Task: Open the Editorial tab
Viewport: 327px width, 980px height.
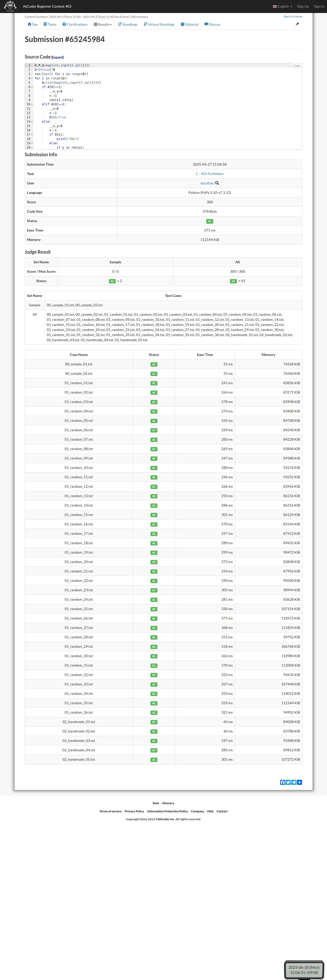Action: (189, 24)
